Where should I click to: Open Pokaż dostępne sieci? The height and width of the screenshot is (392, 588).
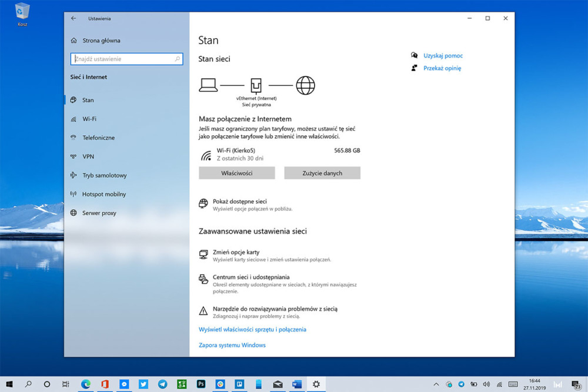point(246,205)
